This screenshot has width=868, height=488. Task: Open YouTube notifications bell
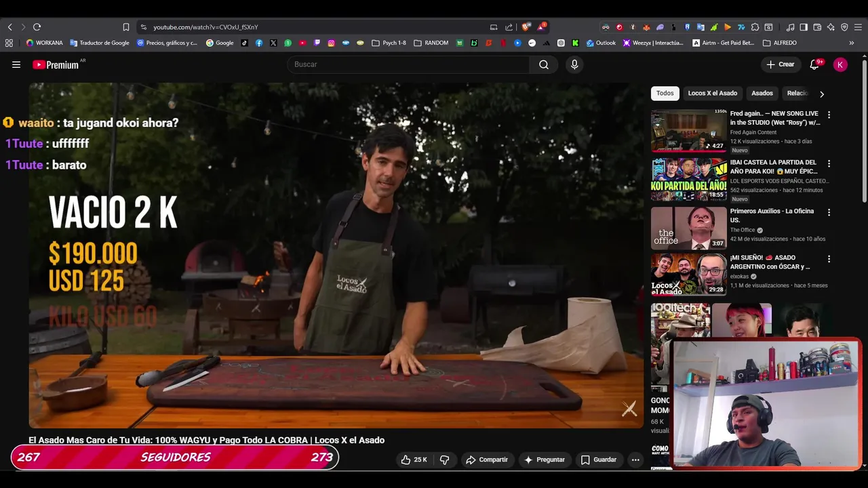pyautogui.click(x=815, y=64)
